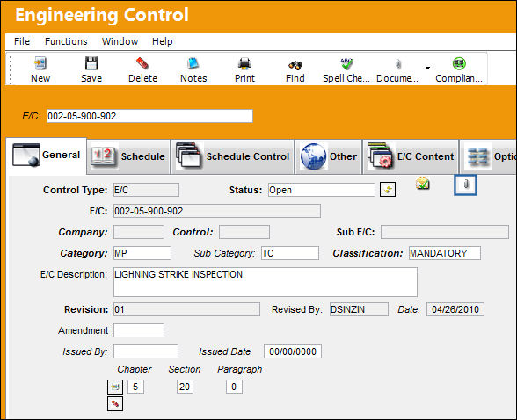The image size is (517, 420).
Task: Click the Category label
Action: pos(84,253)
